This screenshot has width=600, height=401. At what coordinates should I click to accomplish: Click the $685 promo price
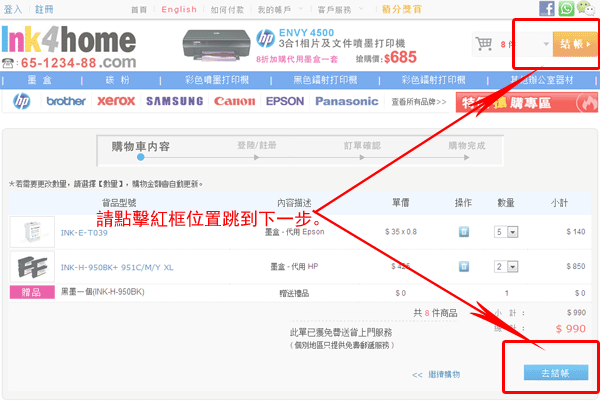tap(400, 57)
